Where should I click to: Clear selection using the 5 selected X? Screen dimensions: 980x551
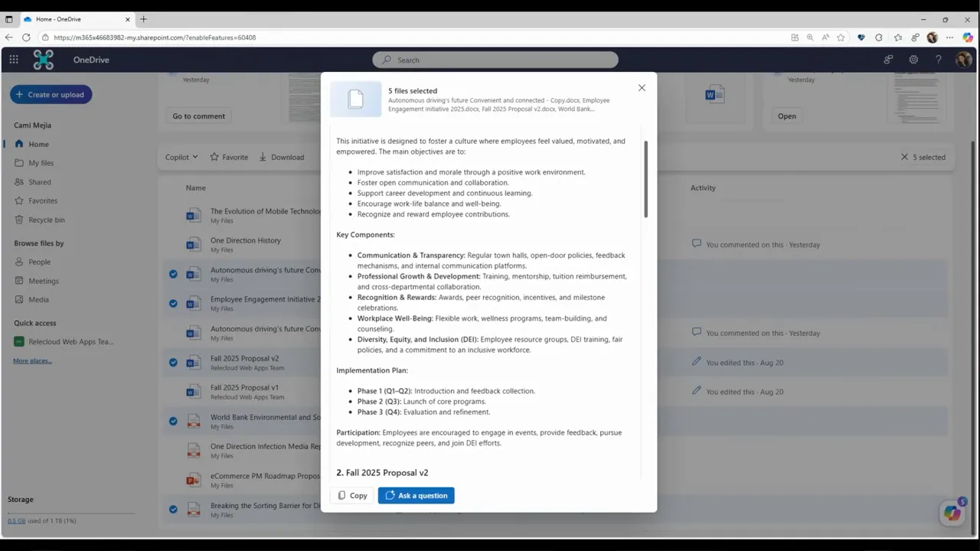point(904,157)
